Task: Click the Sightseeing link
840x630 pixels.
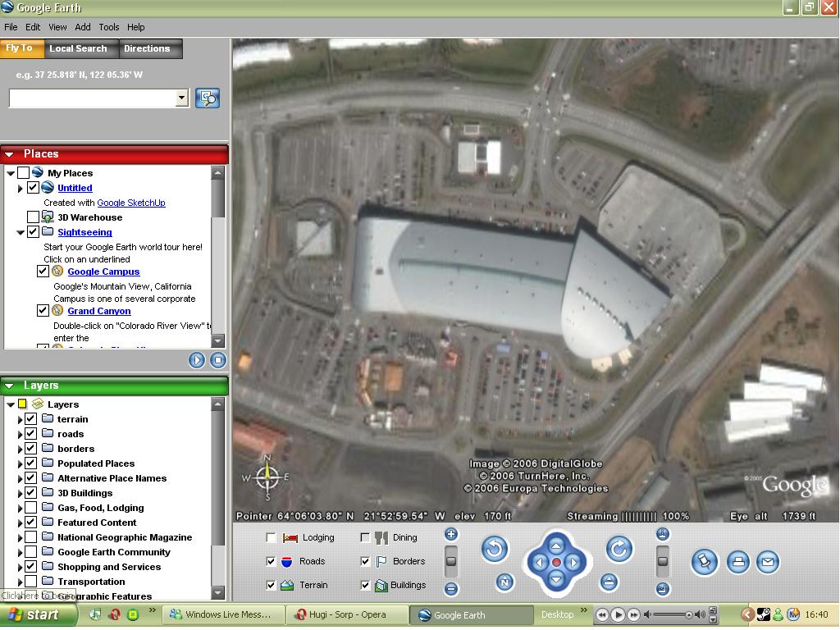Action: [84, 232]
